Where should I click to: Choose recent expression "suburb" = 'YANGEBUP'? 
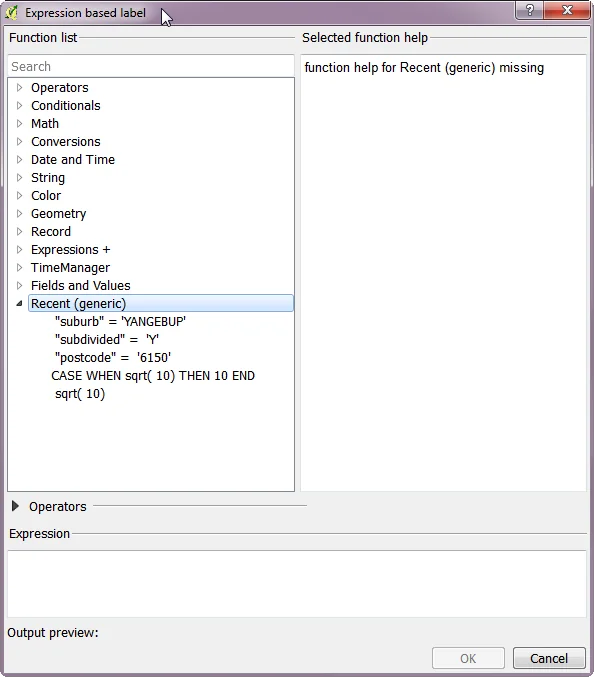click(120, 322)
